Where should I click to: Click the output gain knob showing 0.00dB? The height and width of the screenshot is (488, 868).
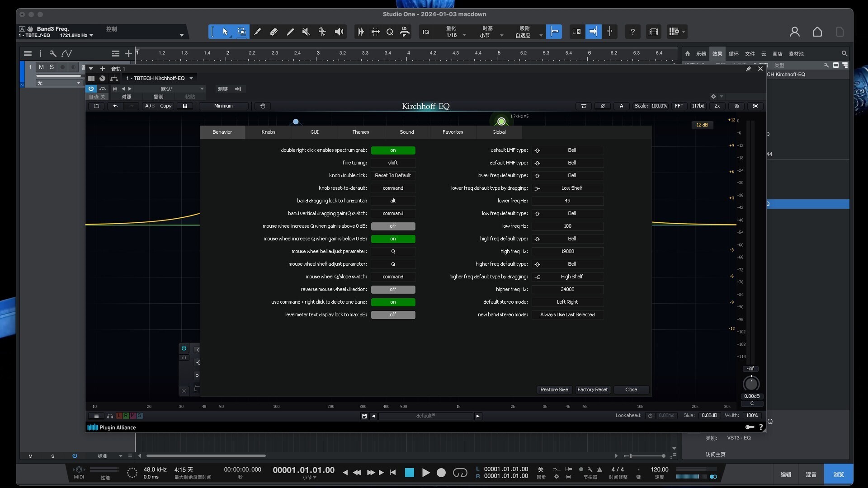tap(751, 384)
